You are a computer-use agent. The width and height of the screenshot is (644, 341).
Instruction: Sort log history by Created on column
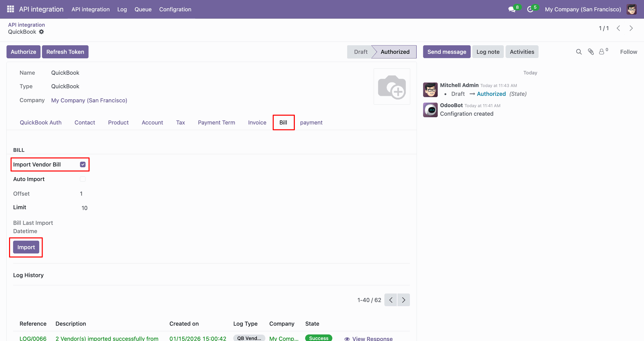tap(184, 324)
